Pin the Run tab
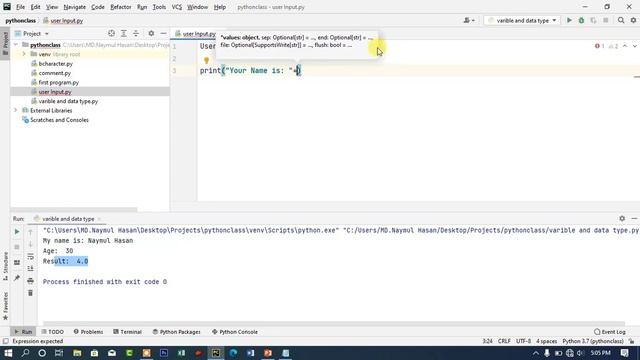The image size is (640, 360). click(x=17, y=278)
